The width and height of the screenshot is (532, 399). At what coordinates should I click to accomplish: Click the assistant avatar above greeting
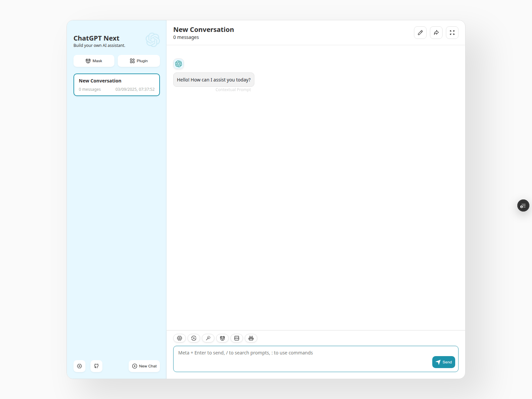pos(179,64)
